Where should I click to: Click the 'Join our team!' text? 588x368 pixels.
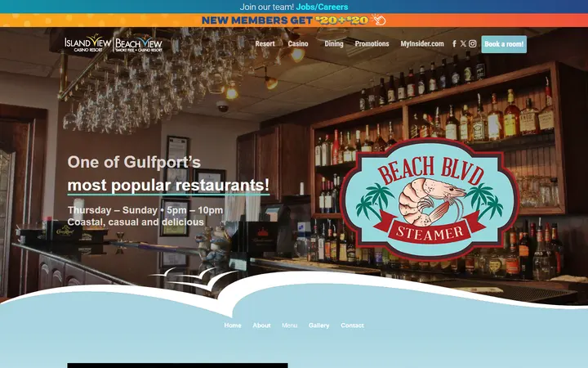pos(266,7)
